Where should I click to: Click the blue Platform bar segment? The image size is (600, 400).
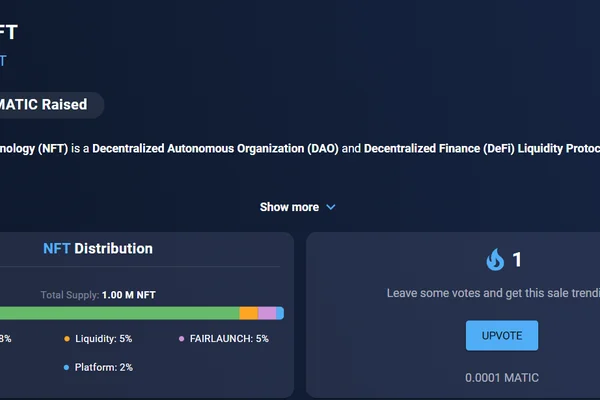coord(280,313)
